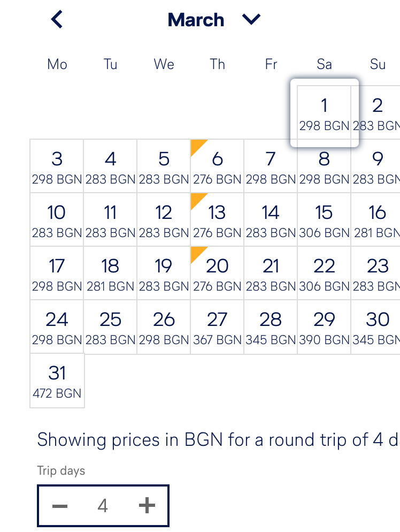Choose March 20 at 276 BGN
Viewport: 400px width, 532px height.
pyautogui.click(x=217, y=273)
